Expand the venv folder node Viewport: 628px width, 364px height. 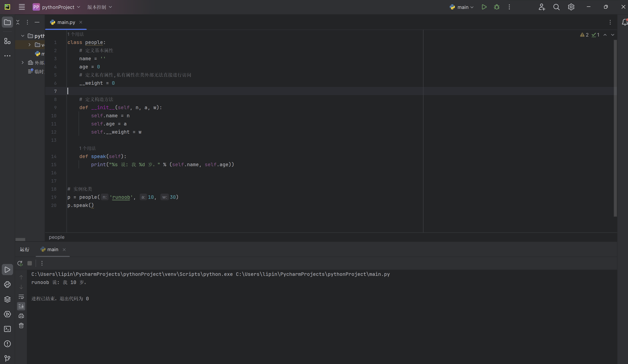click(29, 45)
